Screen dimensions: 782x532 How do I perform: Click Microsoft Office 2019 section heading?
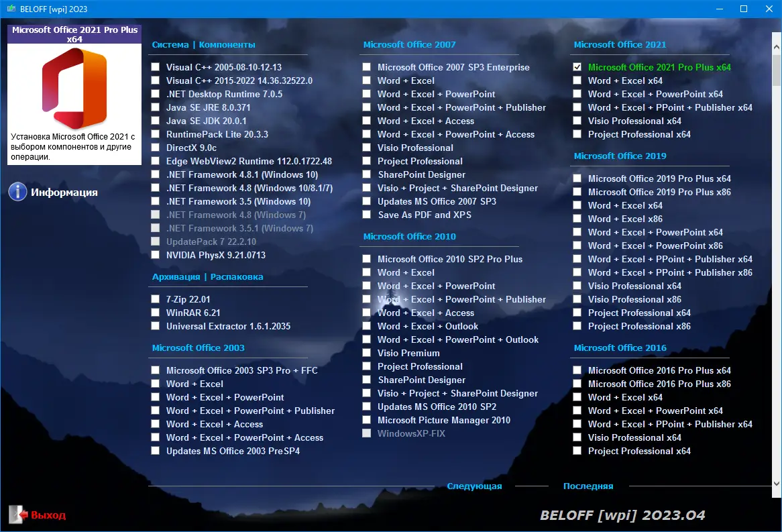[x=620, y=156]
